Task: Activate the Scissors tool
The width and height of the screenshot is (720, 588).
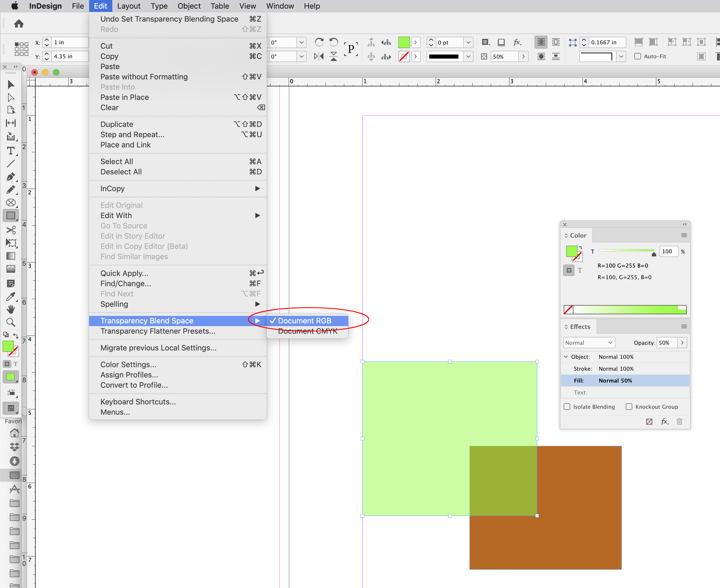Action: click(x=11, y=230)
